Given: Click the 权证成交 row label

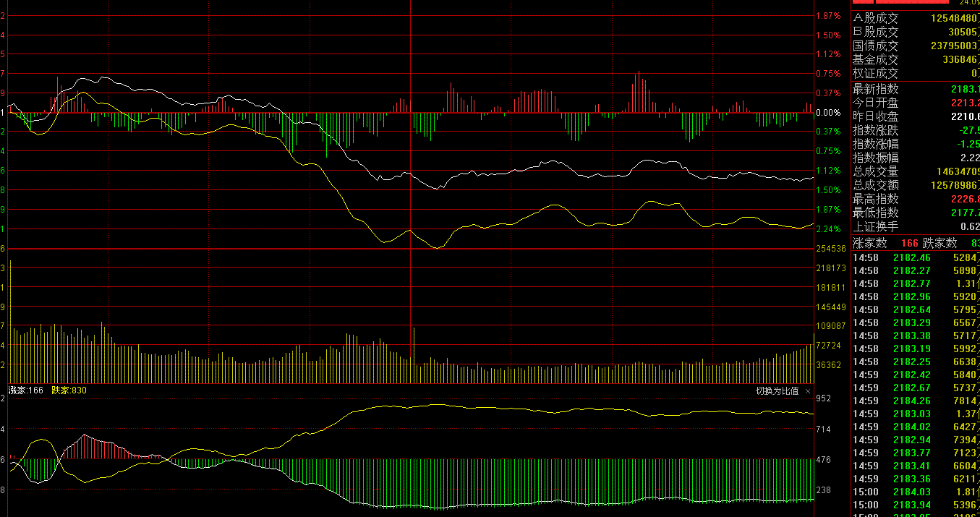Looking at the screenshot, I should (875, 73).
